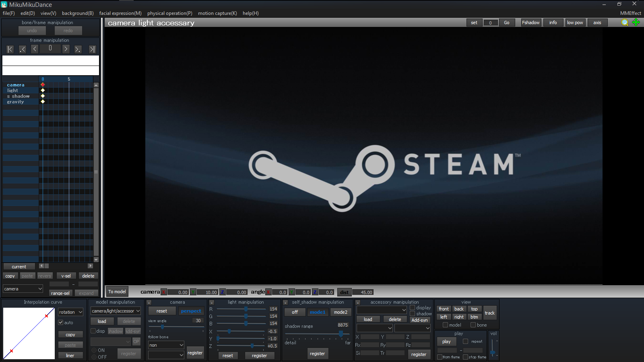Open the left dropdown under accessory load
This screenshot has width=644, height=362.
click(x=374, y=328)
